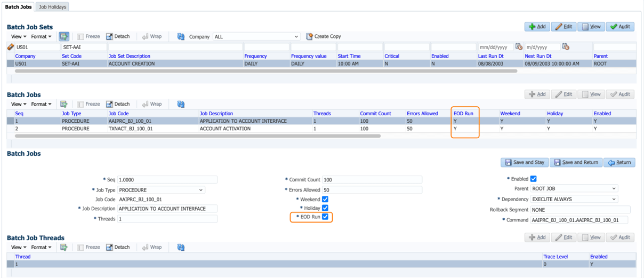Click the Rollback Segment input field
This screenshot has height=278, width=644.
click(x=580, y=210)
